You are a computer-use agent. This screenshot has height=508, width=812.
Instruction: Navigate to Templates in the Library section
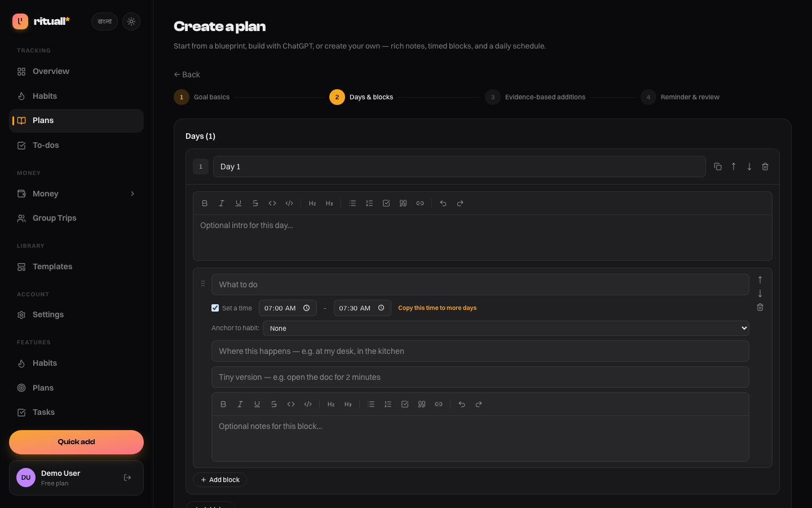76,267
